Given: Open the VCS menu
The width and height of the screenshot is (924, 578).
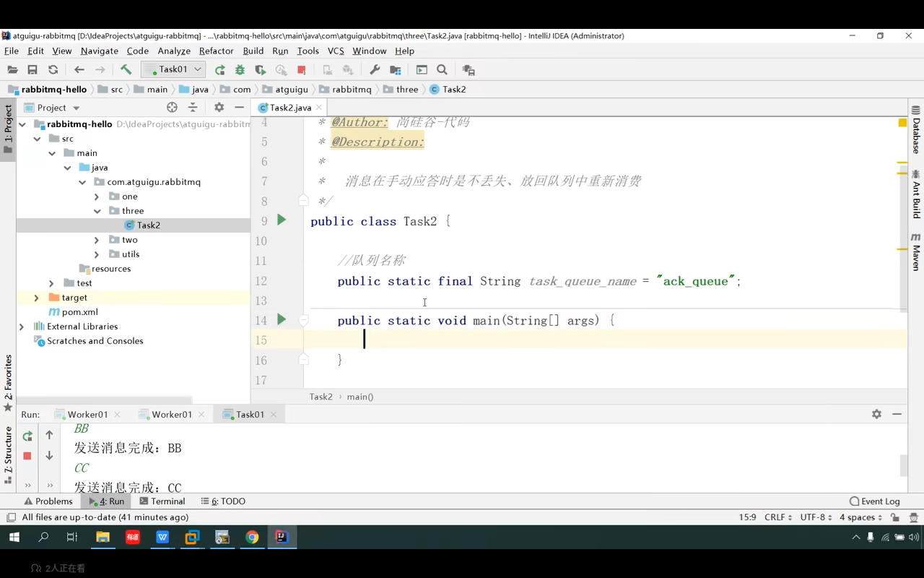Looking at the screenshot, I should [x=336, y=51].
